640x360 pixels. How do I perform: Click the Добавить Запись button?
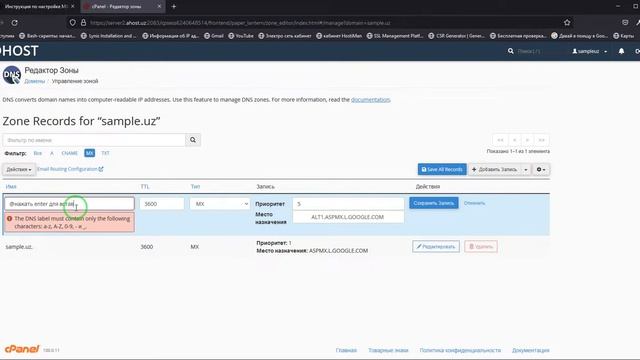pos(494,169)
